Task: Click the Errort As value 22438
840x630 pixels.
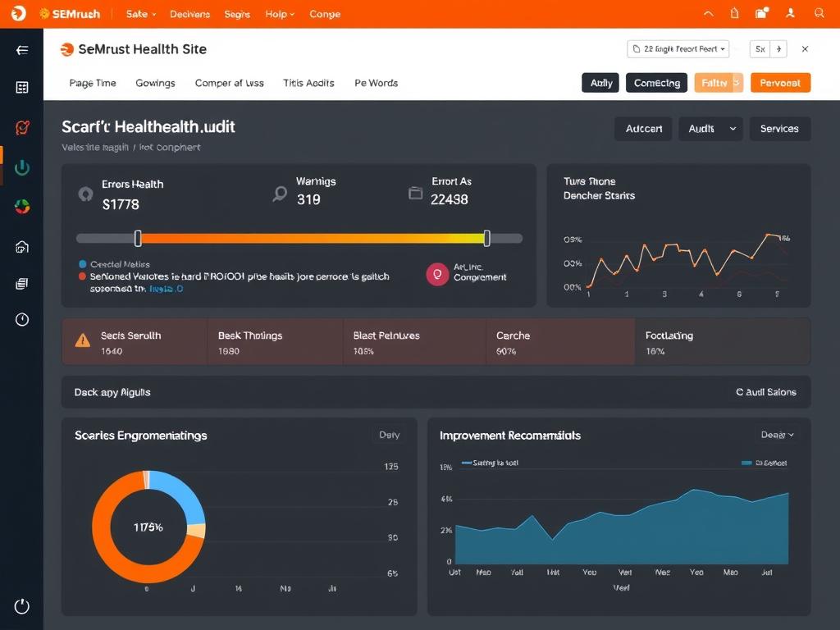Action: [449, 199]
